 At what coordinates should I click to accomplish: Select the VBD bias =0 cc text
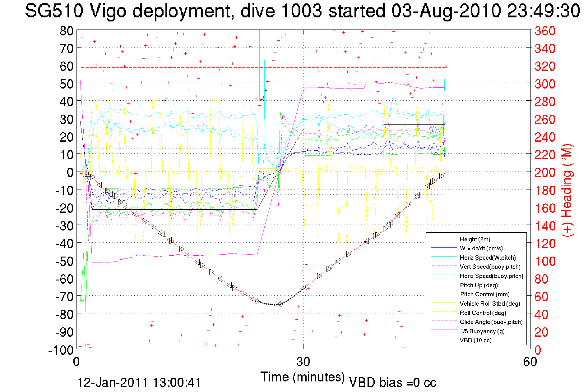pyautogui.click(x=392, y=383)
